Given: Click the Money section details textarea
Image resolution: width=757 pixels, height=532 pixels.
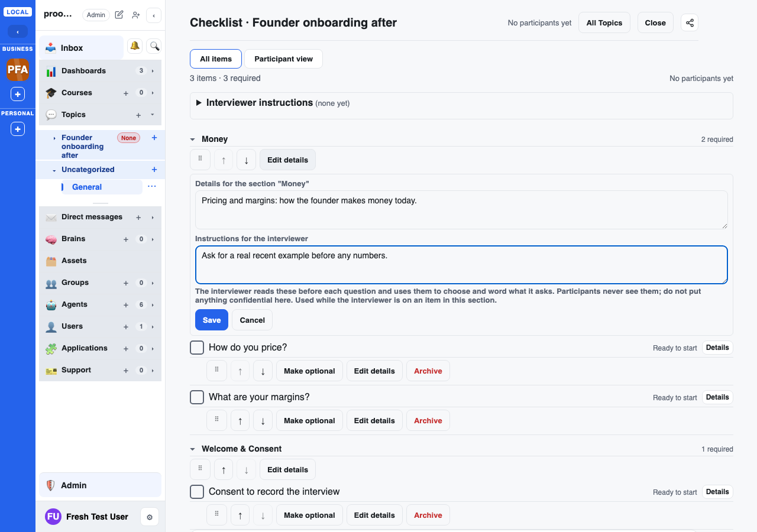Looking at the screenshot, I should click(x=461, y=210).
